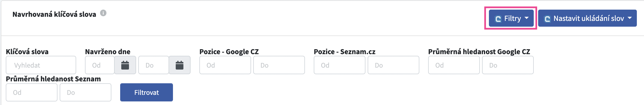Open the calendar picker for Navrženo dne Do

(x=180, y=65)
